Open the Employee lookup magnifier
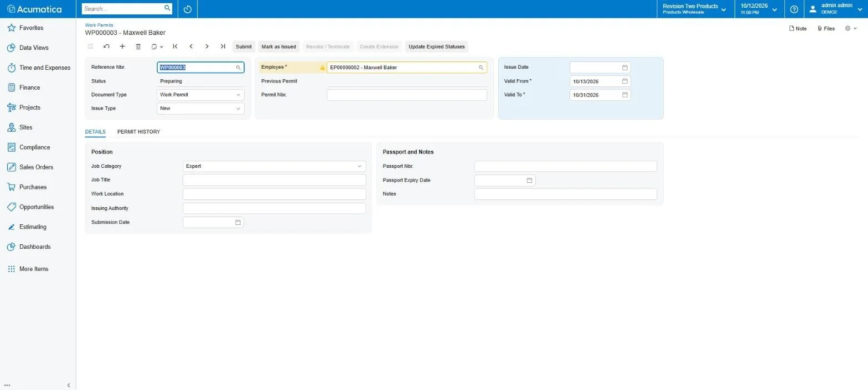868x390 pixels. click(x=481, y=68)
